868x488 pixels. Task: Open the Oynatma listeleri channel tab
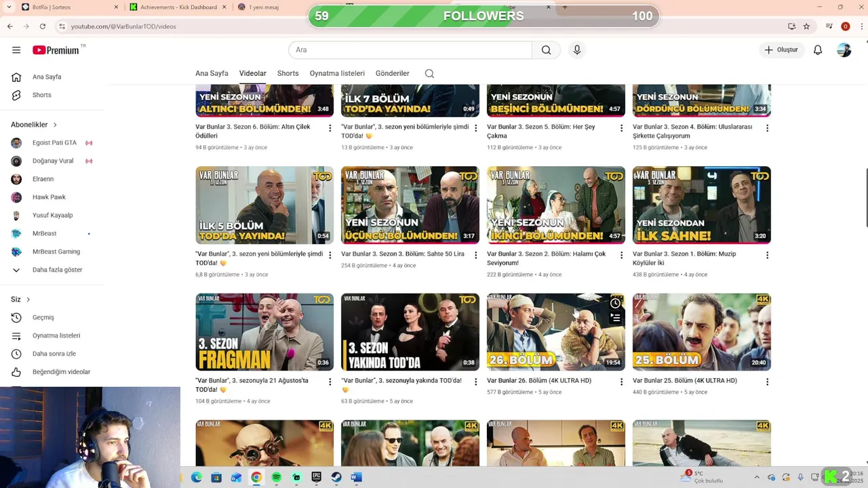coord(337,73)
